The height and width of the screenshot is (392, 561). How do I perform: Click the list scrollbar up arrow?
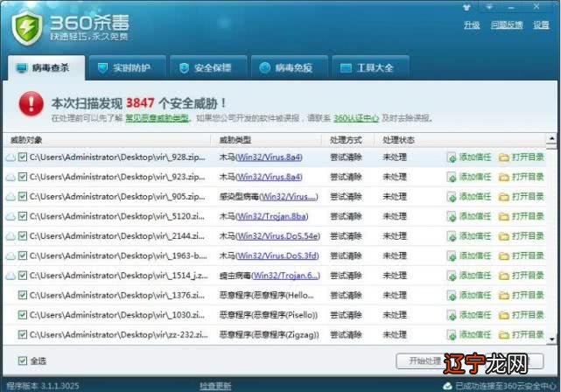(x=551, y=138)
